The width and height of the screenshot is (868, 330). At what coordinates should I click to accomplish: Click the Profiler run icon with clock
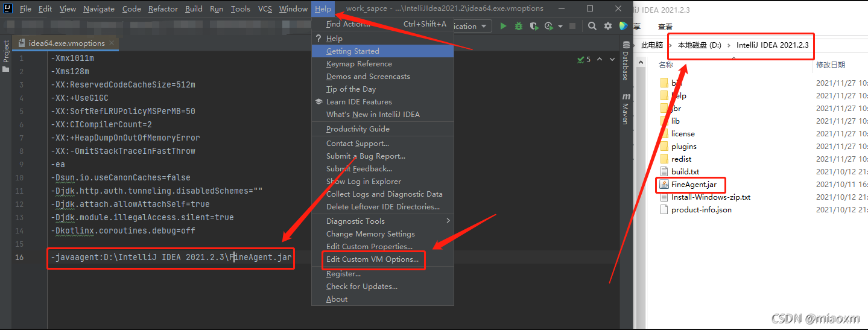(x=548, y=26)
